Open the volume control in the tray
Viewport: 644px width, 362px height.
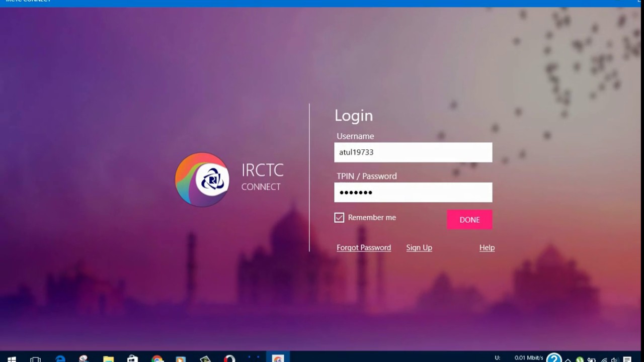614,359
